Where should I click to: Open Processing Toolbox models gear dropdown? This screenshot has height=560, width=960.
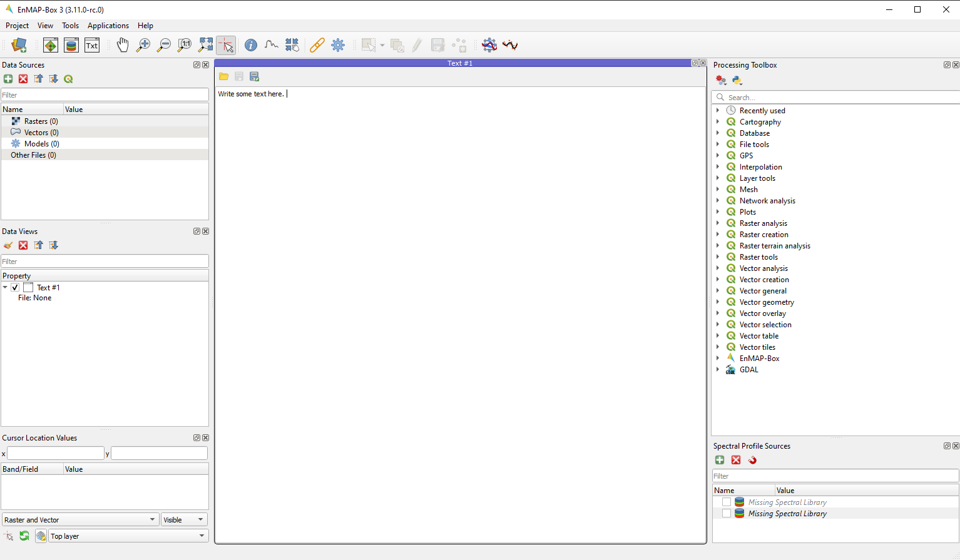click(x=722, y=80)
